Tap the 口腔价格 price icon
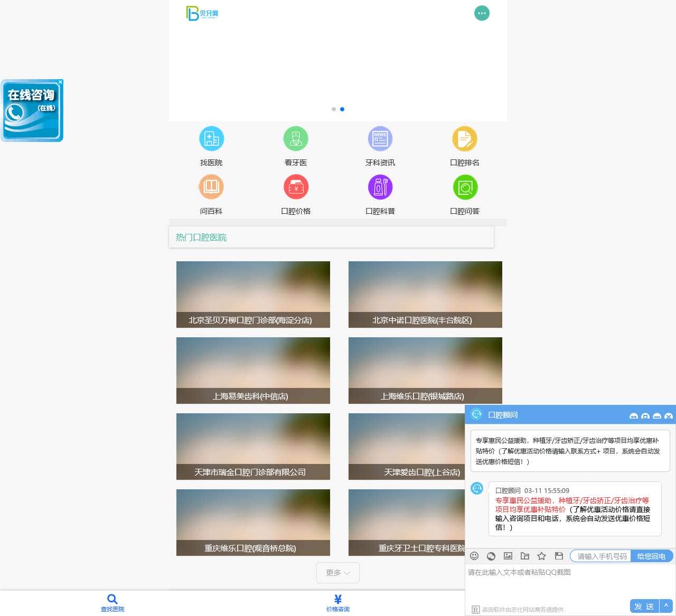Image resolution: width=676 pixels, height=616 pixels. pyautogui.click(x=296, y=187)
